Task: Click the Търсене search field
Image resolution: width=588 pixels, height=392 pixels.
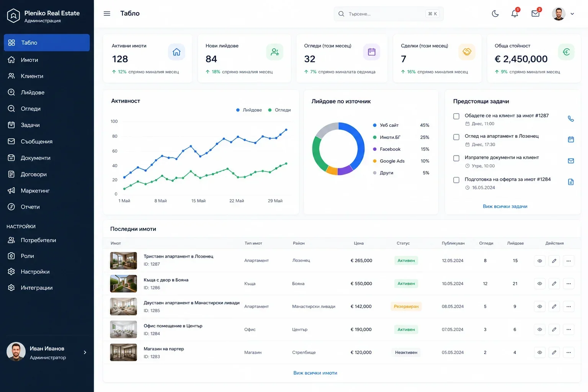Action: [x=389, y=14]
